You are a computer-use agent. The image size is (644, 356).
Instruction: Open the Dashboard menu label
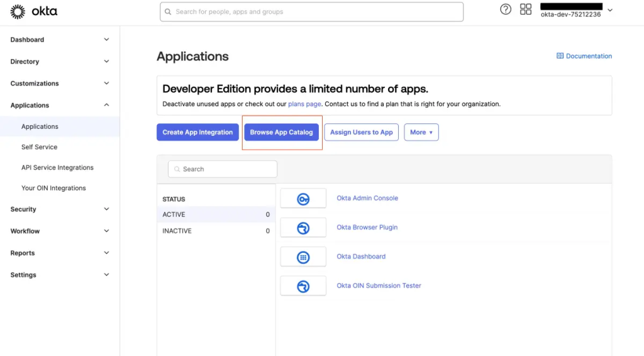pyautogui.click(x=27, y=40)
